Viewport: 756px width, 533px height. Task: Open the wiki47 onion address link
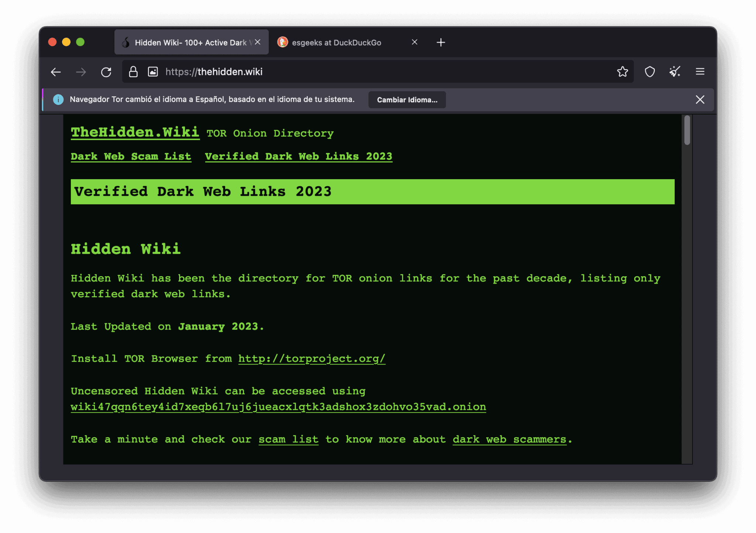click(x=278, y=407)
